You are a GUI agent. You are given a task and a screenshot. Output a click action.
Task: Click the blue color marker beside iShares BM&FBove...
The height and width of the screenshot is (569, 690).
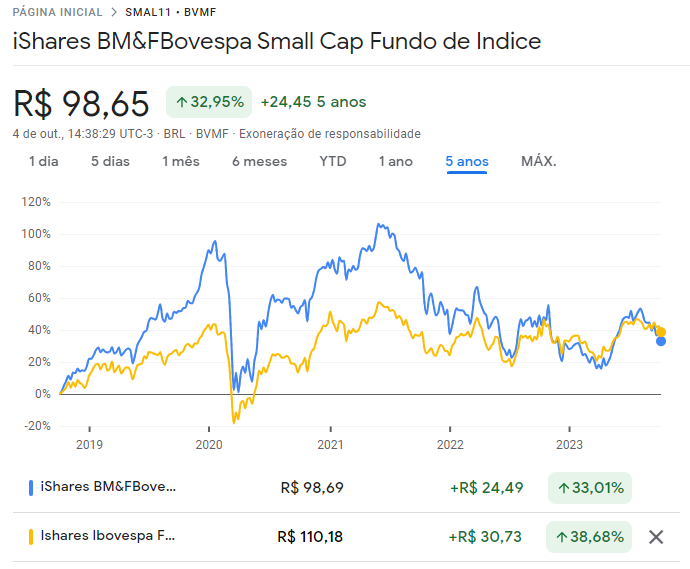pyautogui.click(x=31, y=488)
